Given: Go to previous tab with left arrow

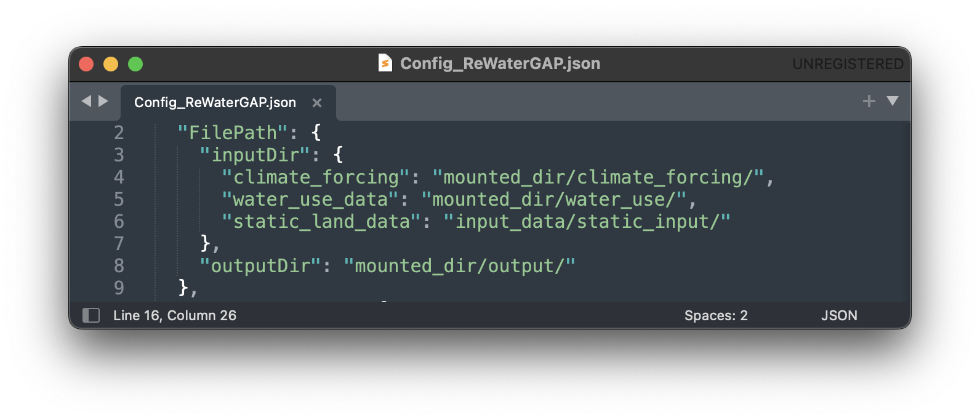Looking at the screenshot, I should click(86, 101).
